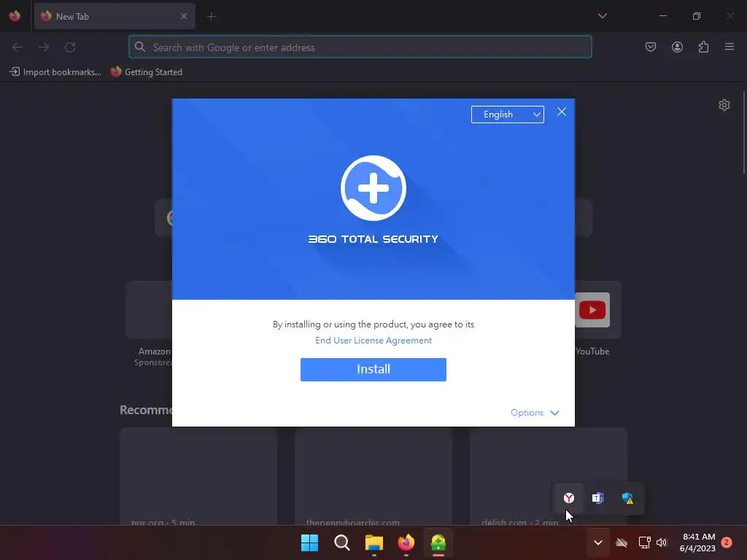Open the clock and date
The height and width of the screenshot is (560, 747).
(698, 542)
